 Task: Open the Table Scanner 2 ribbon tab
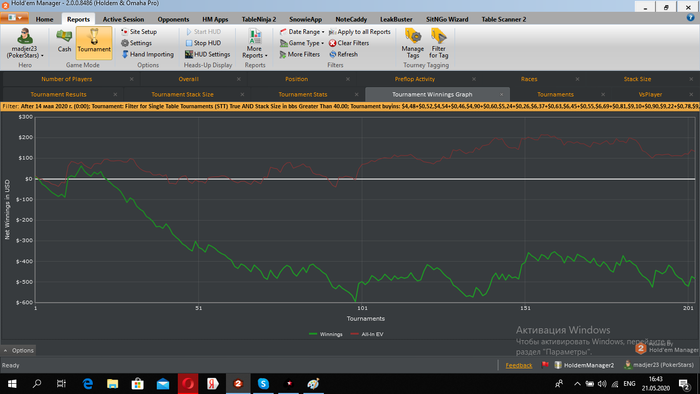[504, 19]
